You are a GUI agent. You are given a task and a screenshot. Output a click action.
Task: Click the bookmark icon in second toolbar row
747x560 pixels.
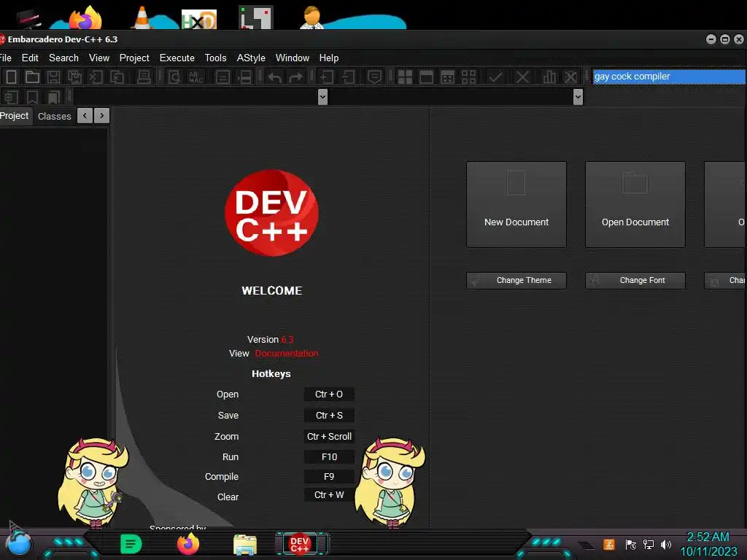click(x=32, y=97)
